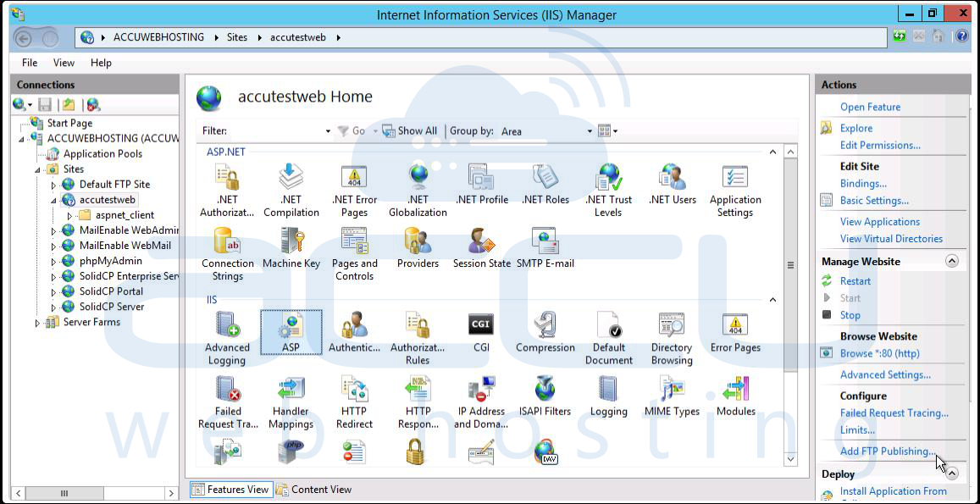The width and height of the screenshot is (980, 504).
Task: Select the .NET Error Pages icon
Action: 354,190
